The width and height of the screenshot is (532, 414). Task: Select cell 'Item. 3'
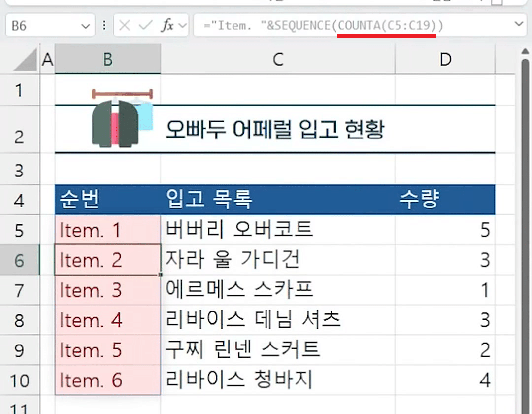point(107,290)
